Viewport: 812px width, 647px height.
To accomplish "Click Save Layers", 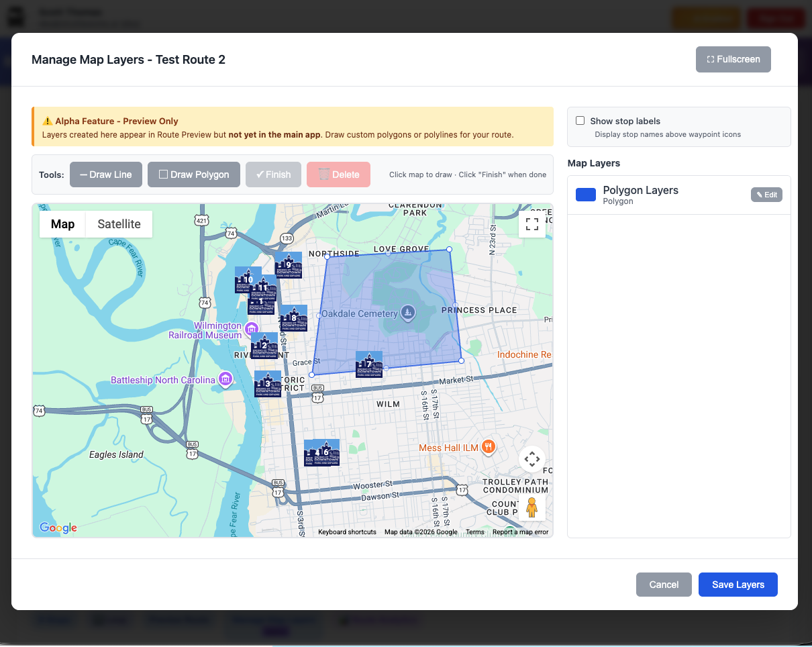I will (738, 585).
